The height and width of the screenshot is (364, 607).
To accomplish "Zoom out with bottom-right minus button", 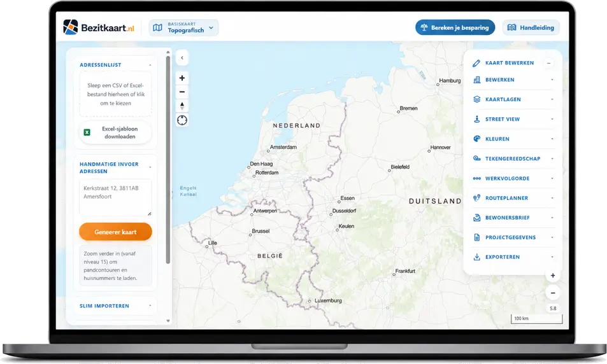I will 553,293.
